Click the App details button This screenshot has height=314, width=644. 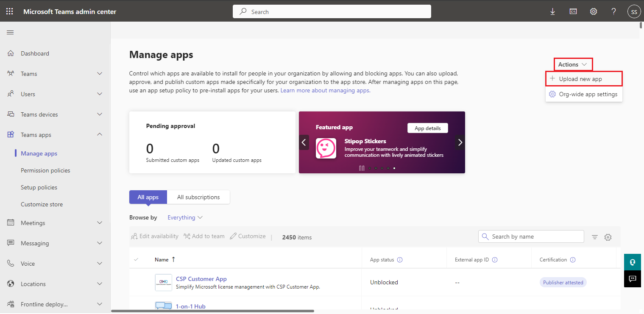[x=428, y=128]
